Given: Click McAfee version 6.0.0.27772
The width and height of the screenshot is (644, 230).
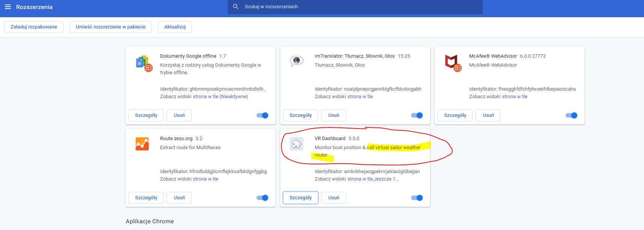Looking at the screenshot, I should [x=533, y=56].
